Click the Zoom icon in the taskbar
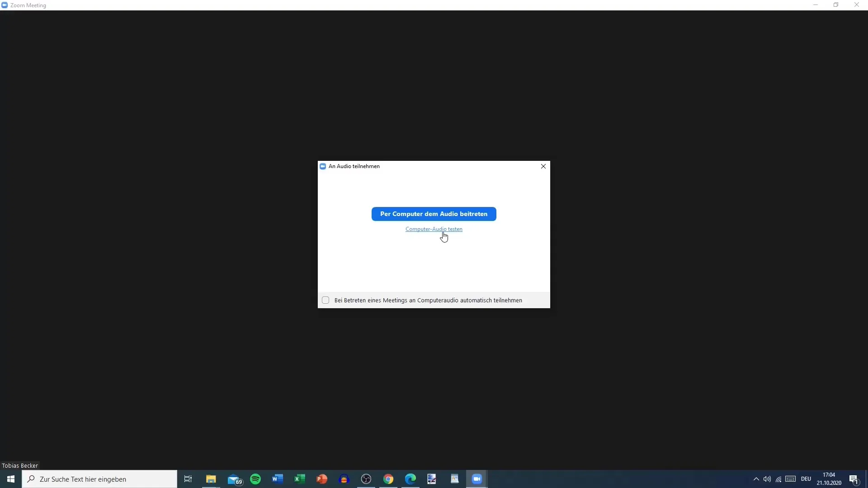This screenshot has height=488, width=868. [x=477, y=479]
